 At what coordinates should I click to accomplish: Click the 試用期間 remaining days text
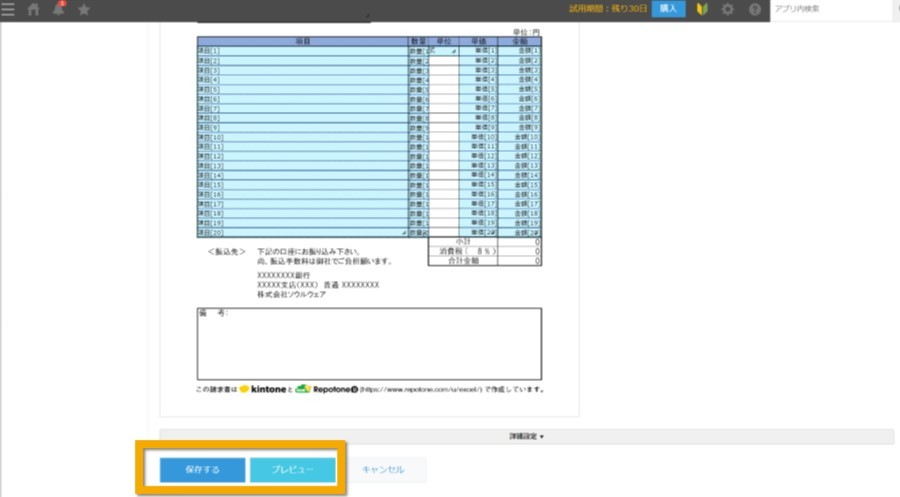coord(608,9)
